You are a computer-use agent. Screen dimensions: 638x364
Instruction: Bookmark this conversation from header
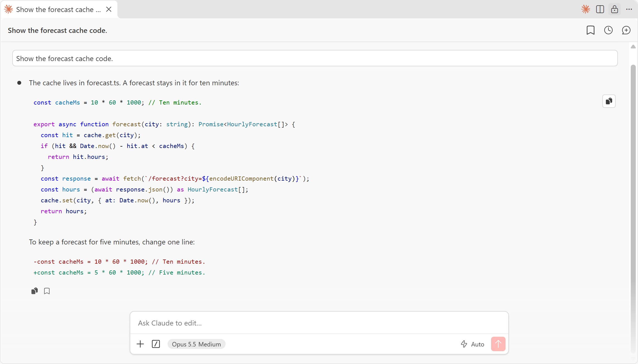[591, 30]
